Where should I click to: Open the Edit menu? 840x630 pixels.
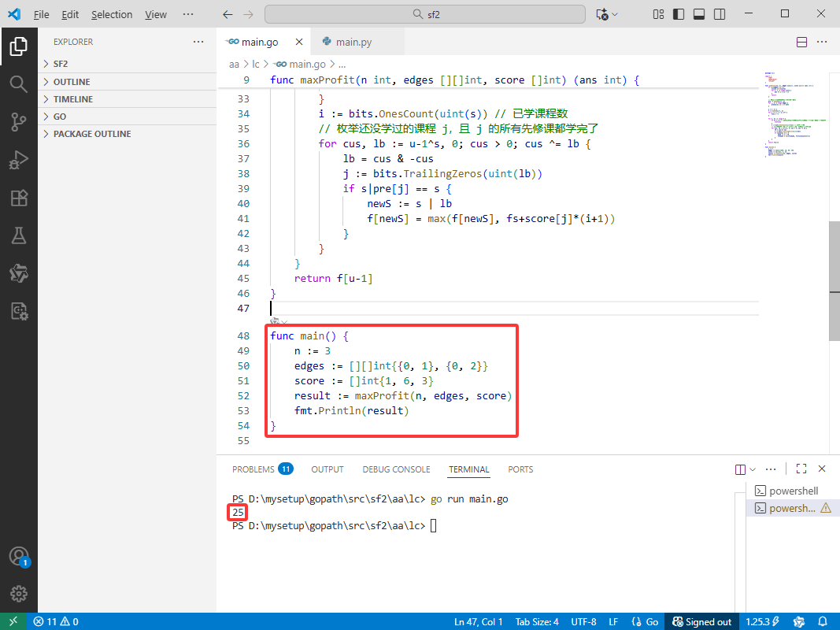pyautogui.click(x=70, y=14)
